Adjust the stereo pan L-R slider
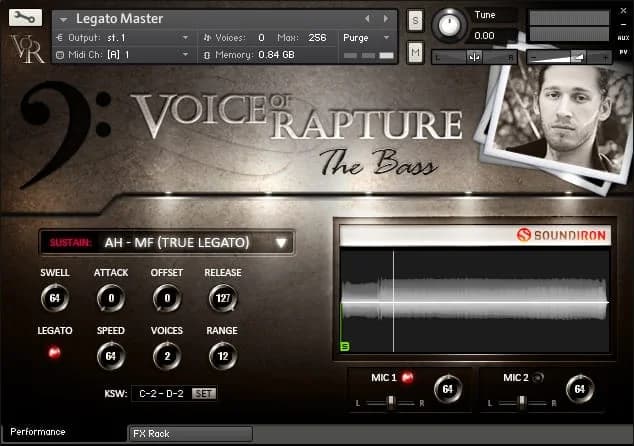Screen dimensions: 634x446 (x=474, y=57)
